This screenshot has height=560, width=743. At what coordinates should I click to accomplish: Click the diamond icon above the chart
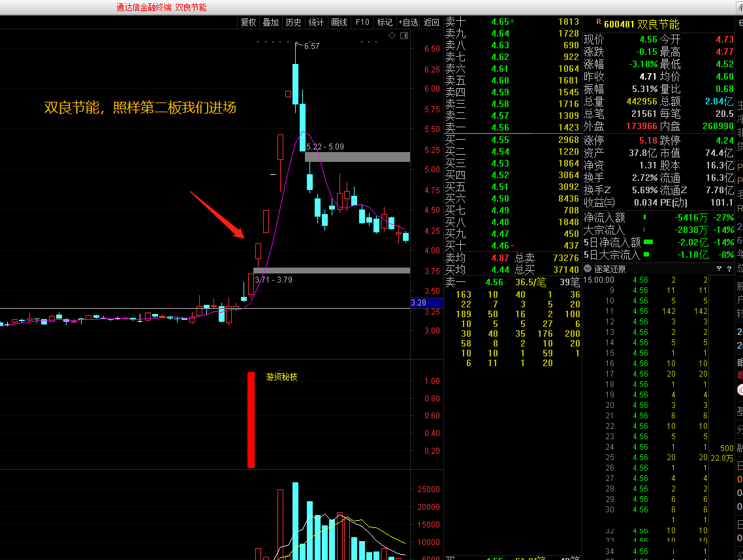click(x=392, y=35)
